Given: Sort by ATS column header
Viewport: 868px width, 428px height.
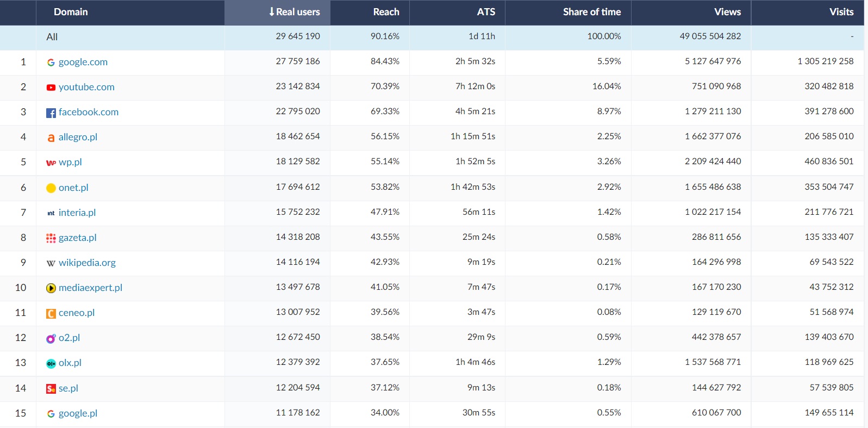Looking at the screenshot, I should (485, 12).
